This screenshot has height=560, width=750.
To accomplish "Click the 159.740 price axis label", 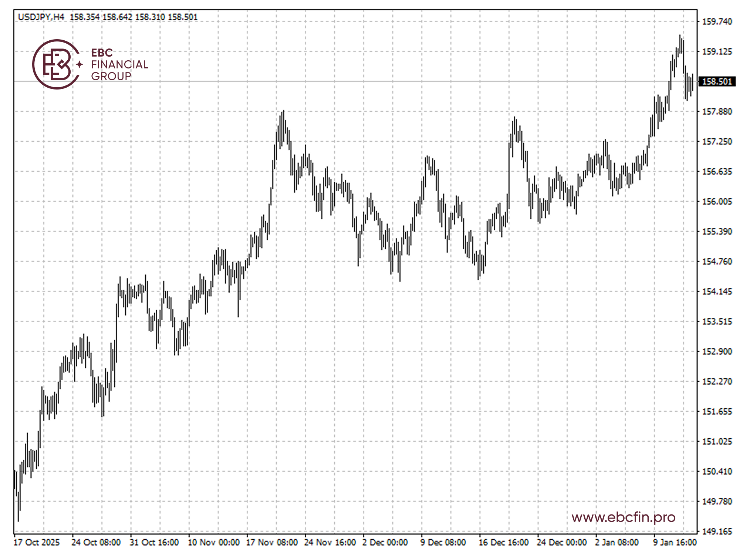I will (x=717, y=21).
